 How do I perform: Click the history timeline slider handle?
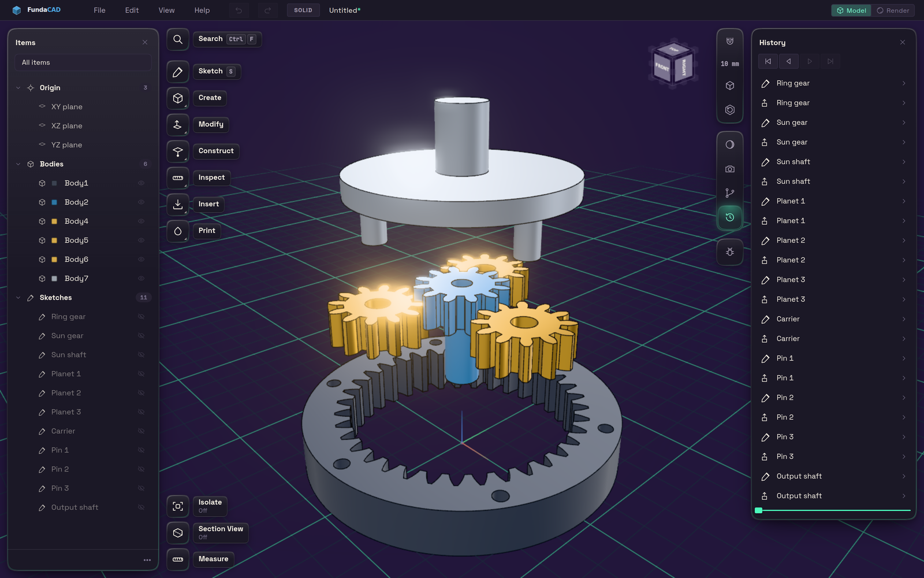(759, 510)
